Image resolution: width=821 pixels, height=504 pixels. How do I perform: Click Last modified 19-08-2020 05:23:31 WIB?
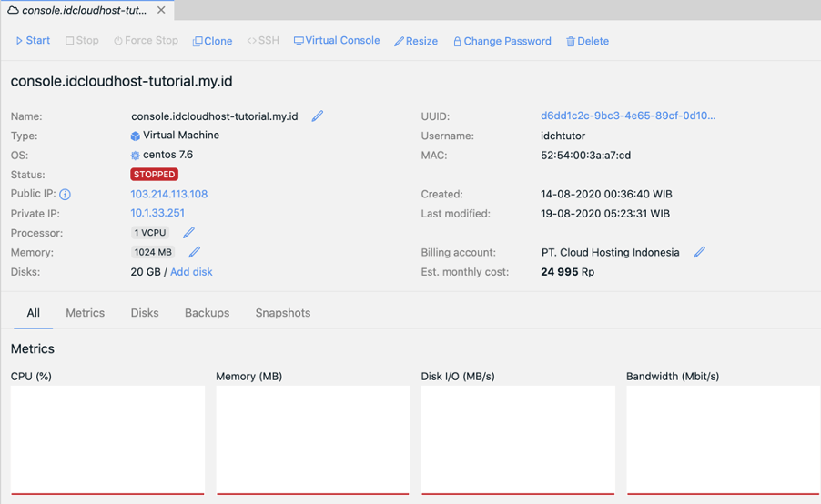coord(605,214)
